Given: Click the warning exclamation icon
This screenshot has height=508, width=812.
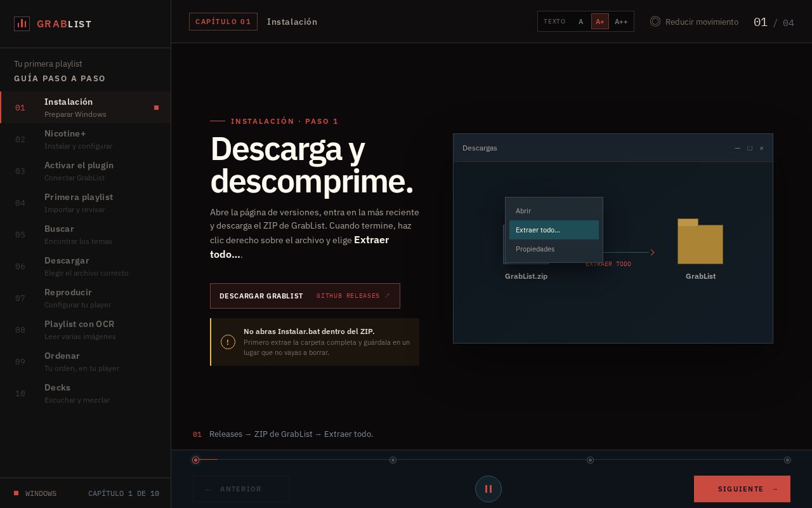Looking at the screenshot, I should [x=228, y=342].
